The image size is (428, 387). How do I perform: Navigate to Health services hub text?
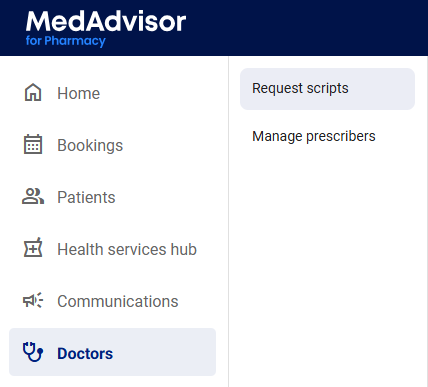coord(127,249)
